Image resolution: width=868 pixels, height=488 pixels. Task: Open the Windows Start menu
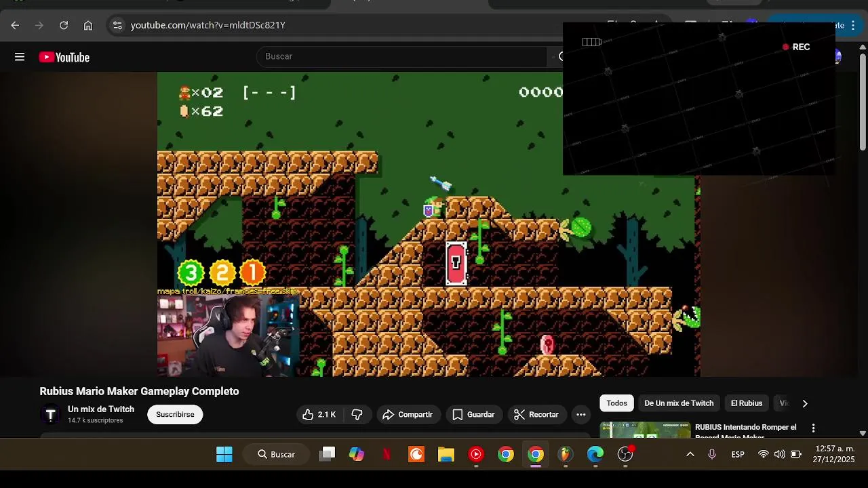224,454
